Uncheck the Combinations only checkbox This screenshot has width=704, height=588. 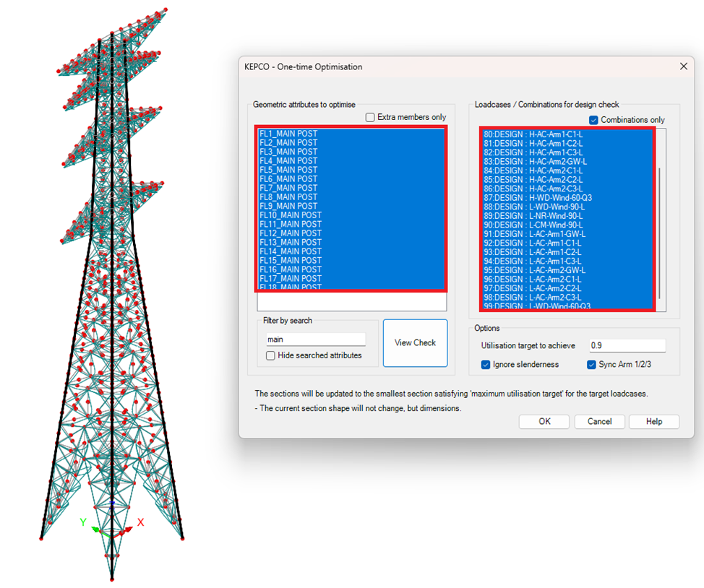coord(593,120)
